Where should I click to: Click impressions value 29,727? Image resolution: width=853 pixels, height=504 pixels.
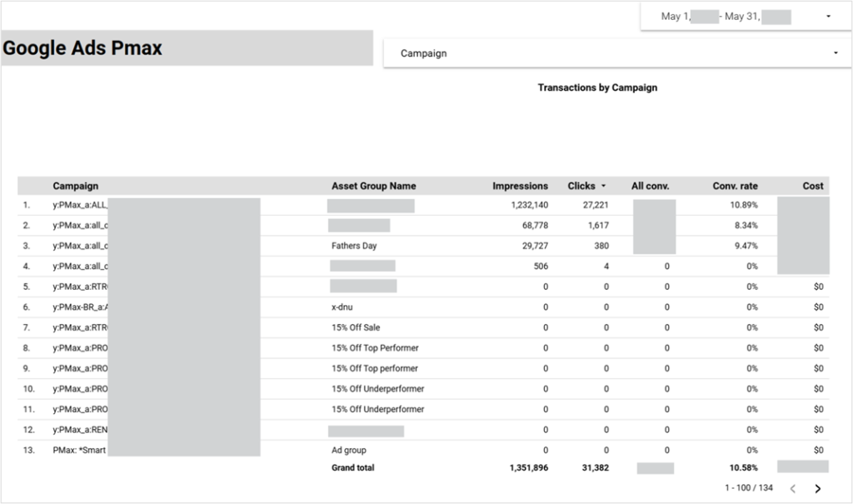(536, 246)
